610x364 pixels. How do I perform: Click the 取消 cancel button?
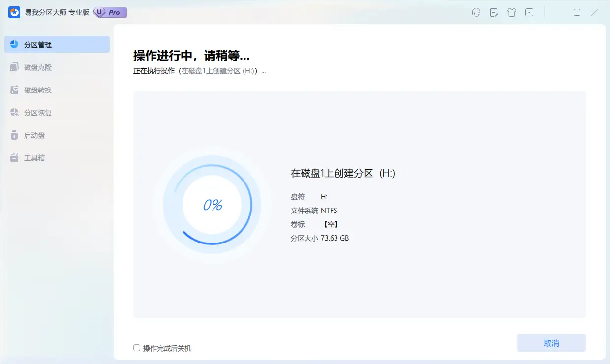pos(551,343)
